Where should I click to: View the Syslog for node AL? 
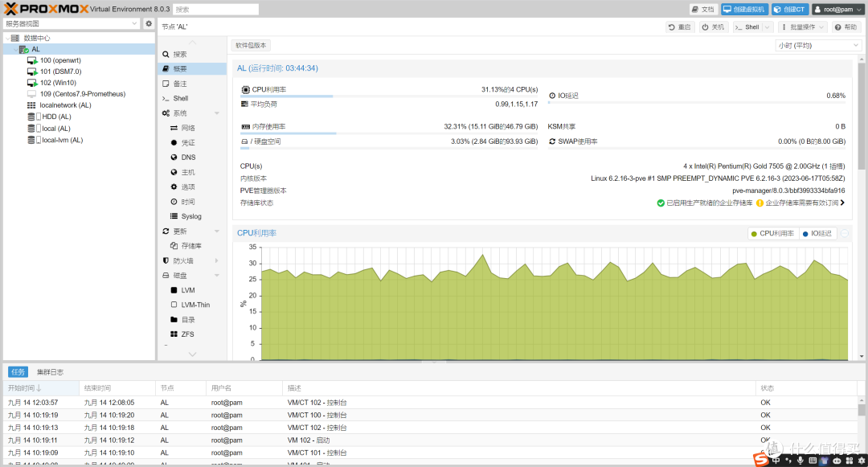(x=192, y=215)
